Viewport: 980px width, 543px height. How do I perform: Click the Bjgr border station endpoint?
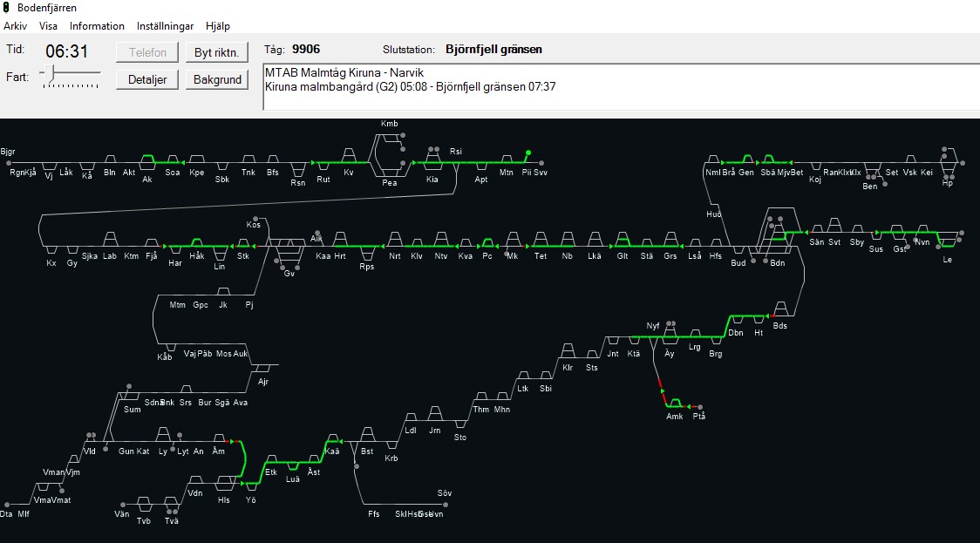[x=8, y=162]
